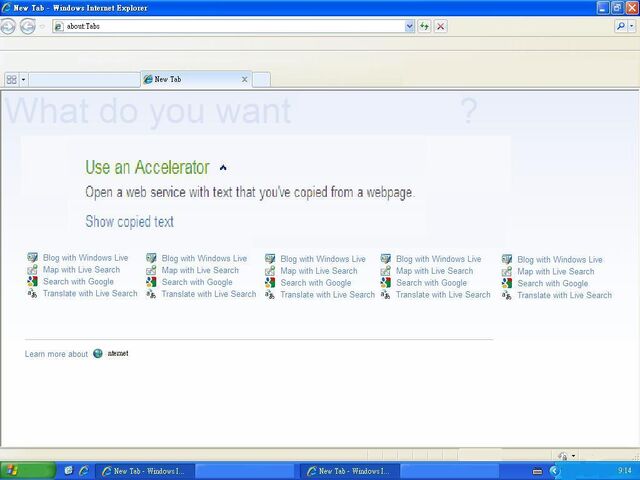The image size is (640, 480).
Task: Click the page icon in the address bar
Action: point(59,27)
